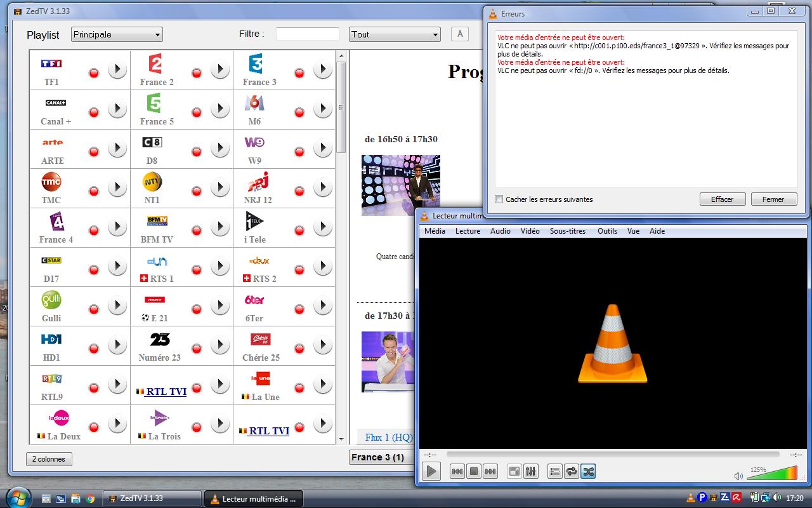The height and width of the screenshot is (508, 812).
Task: Click the VLC stop playback button
Action: [x=473, y=471]
